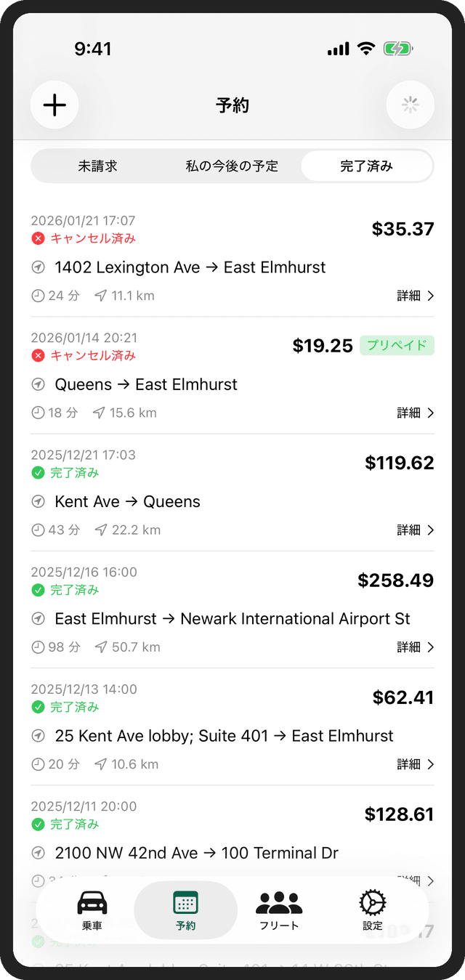
Task: Tap the clock icon showing 43 分
Action: [38, 530]
